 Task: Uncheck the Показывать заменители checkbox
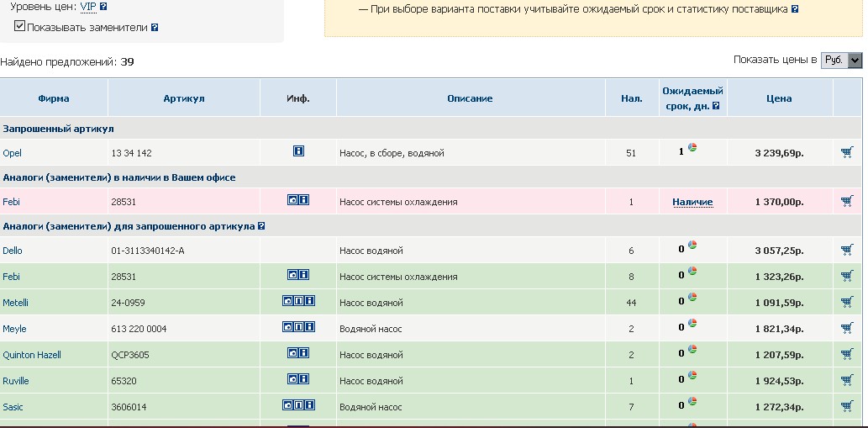coord(19,26)
